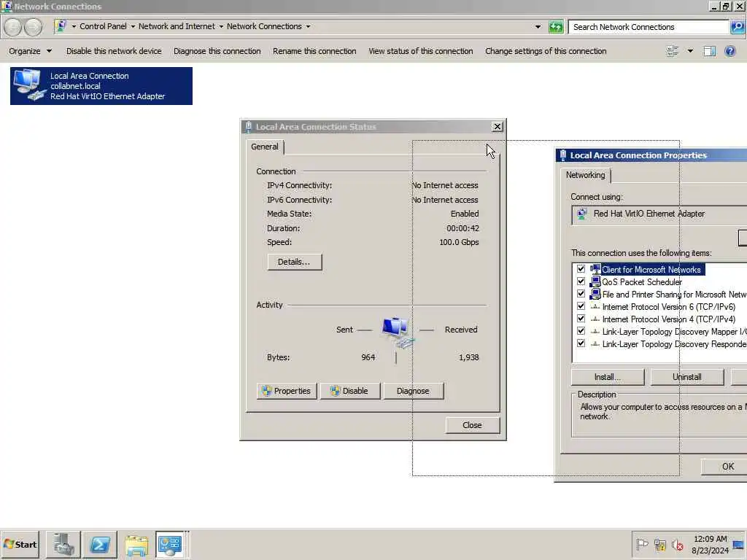Select the Networking tab in Properties
The image size is (747, 560).
pos(586,175)
